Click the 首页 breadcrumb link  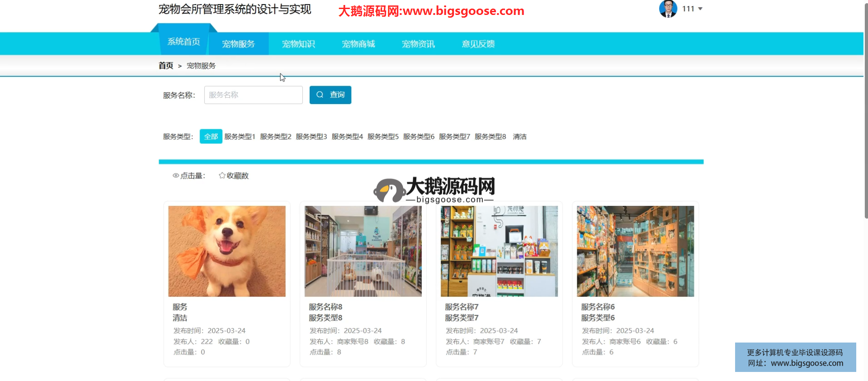[166, 66]
